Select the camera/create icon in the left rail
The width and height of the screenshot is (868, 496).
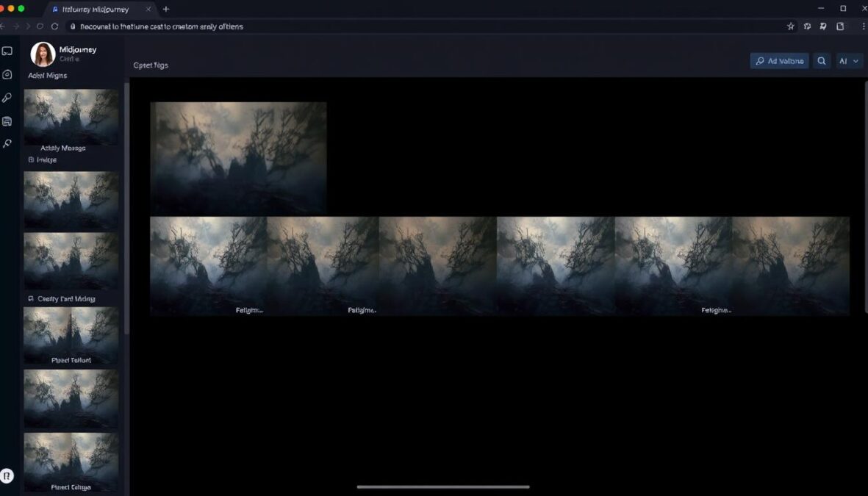pos(7,73)
